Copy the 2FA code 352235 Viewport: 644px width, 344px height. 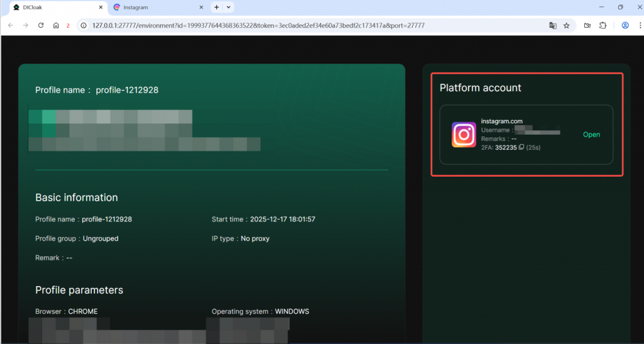pyautogui.click(x=521, y=148)
